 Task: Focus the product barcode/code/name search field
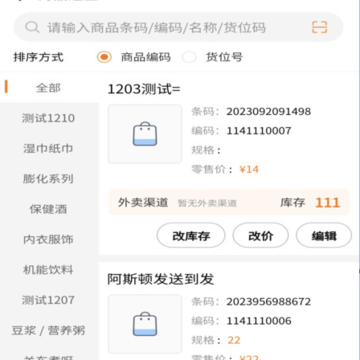point(178,27)
